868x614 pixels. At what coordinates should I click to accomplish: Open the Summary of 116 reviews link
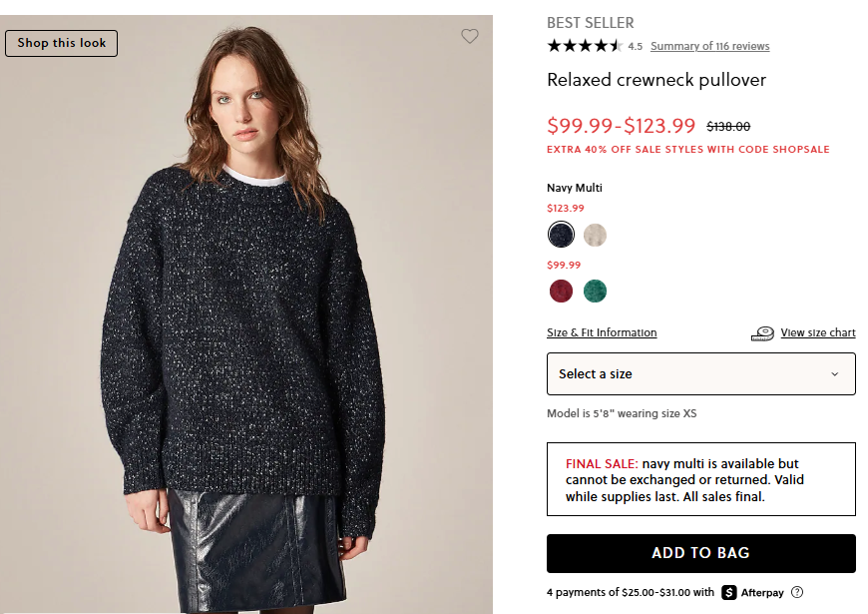click(x=709, y=46)
